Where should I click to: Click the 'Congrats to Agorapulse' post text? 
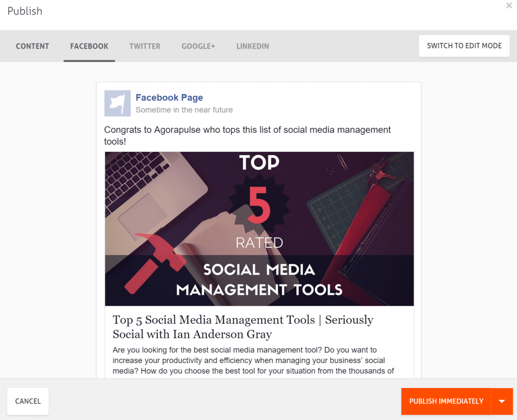(x=247, y=135)
